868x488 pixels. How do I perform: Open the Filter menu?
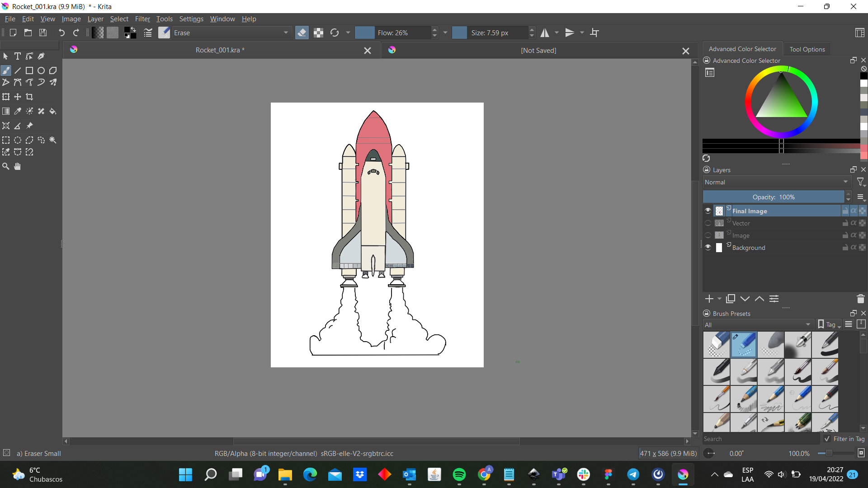[x=142, y=19]
